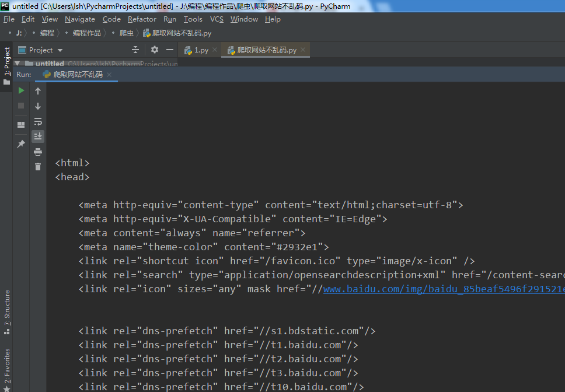
Task: Collapse the untitled project tree node
Action: click(x=17, y=64)
